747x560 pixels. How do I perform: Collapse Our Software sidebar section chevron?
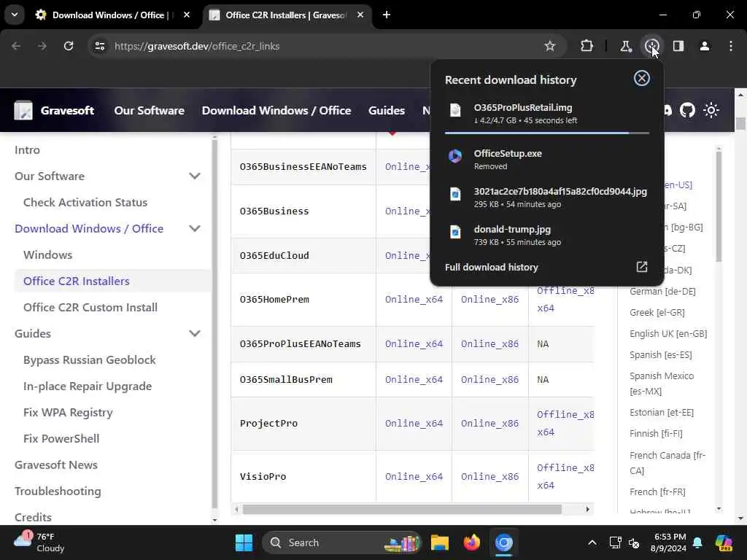click(x=194, y=176)
